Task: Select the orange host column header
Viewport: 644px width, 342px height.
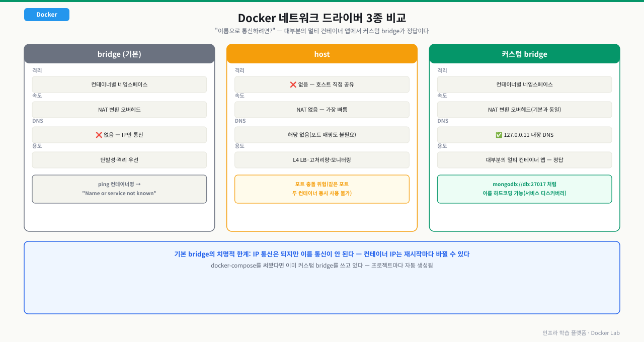Action: click(x=322, y=54)
